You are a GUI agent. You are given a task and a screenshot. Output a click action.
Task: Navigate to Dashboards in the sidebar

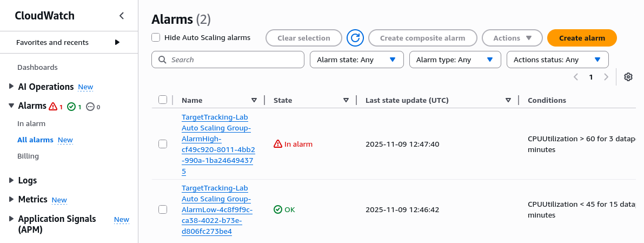point(37,67)
